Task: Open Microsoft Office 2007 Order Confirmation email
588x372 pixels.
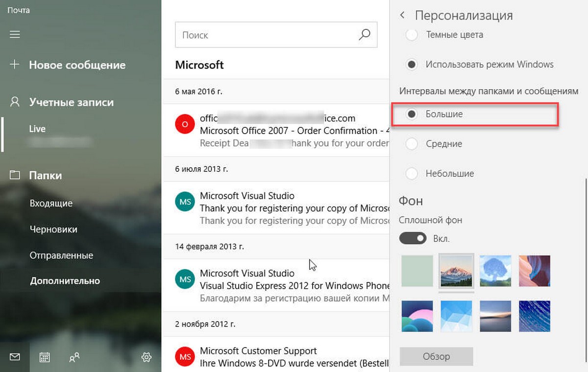Action: [x=275, y=130]
